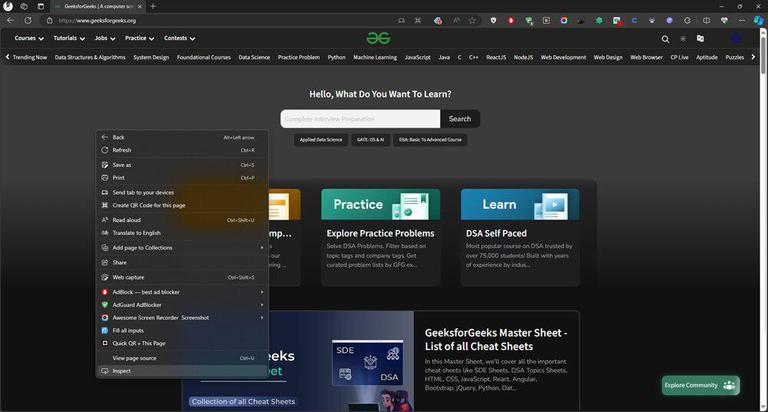768x412 pixels.
Task: Expand the Jobs dropdown
Action: [x=105, y=38]
